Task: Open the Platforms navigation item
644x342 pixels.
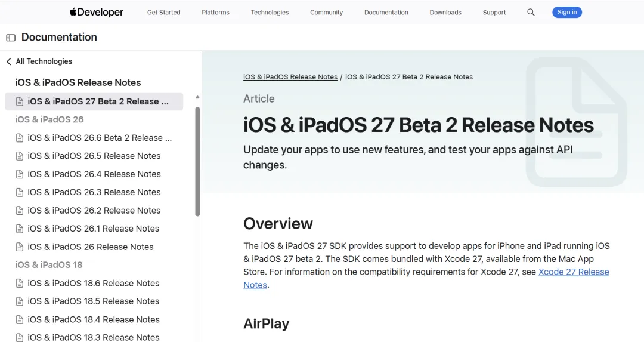Action: coord(215,13)
